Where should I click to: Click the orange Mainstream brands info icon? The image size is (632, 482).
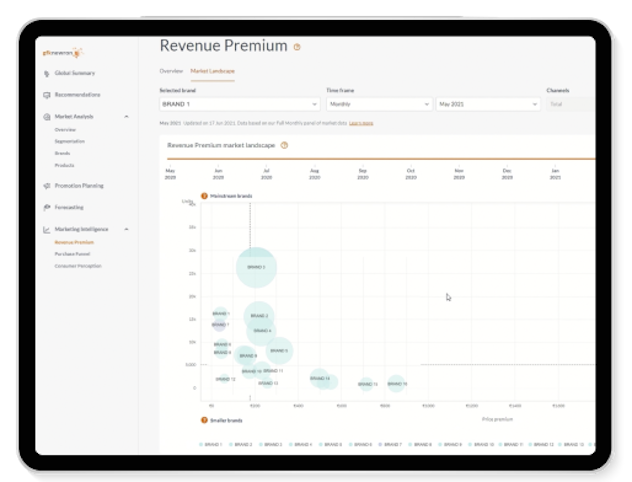(x=205, y=196)
